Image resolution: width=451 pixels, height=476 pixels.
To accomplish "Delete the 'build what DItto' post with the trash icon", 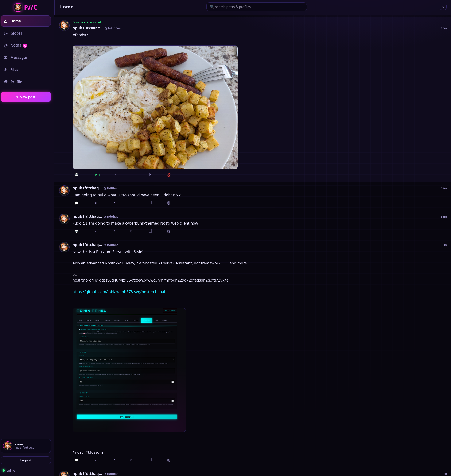I will tap(168, 203).
